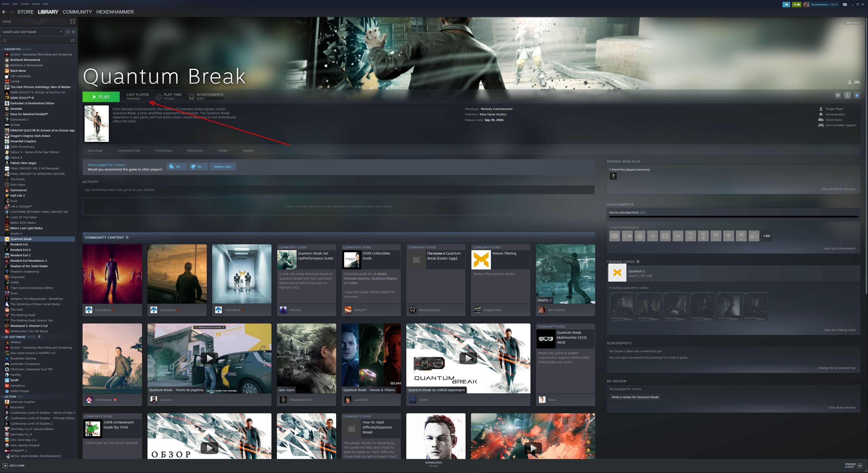Toggle Quantum Break favorite star
Viewport: 868px width, 473px height.
click(x=856, y=95)
